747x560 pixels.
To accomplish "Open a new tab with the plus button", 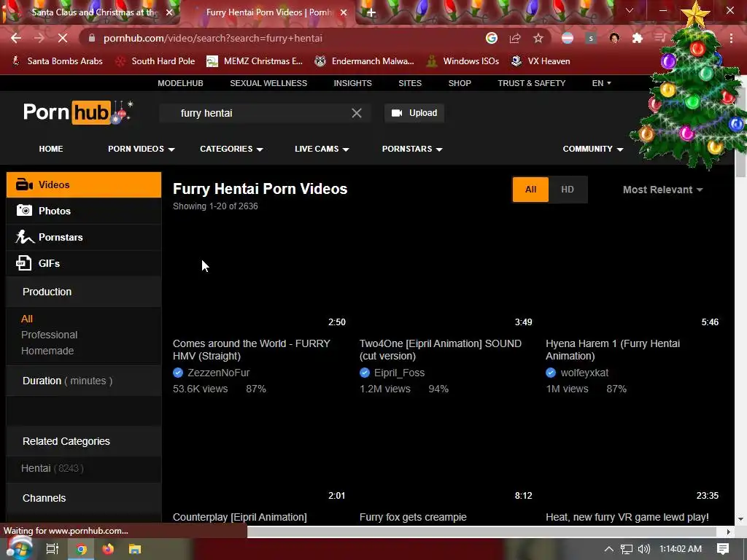I will 371,12.
